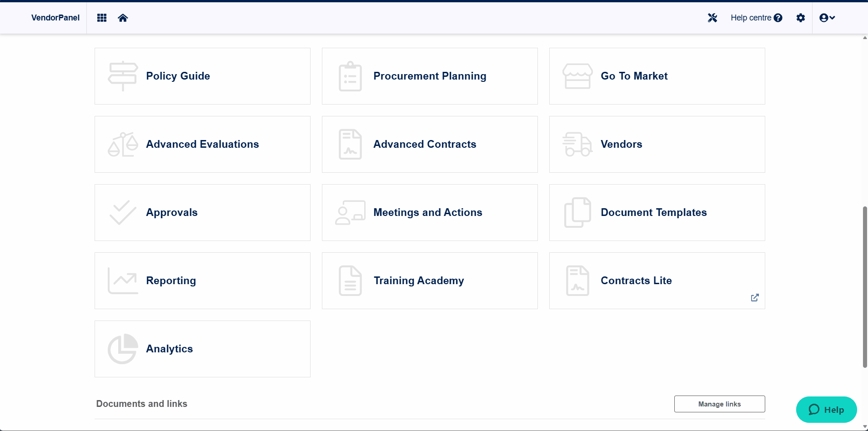Open the Advanced Contracts tile
This screenshot has height=431, width=868.
[430, 144]
